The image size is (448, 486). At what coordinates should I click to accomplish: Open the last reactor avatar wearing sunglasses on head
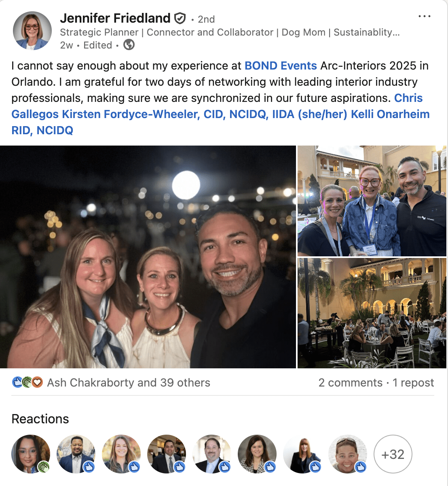coord(348,454)
